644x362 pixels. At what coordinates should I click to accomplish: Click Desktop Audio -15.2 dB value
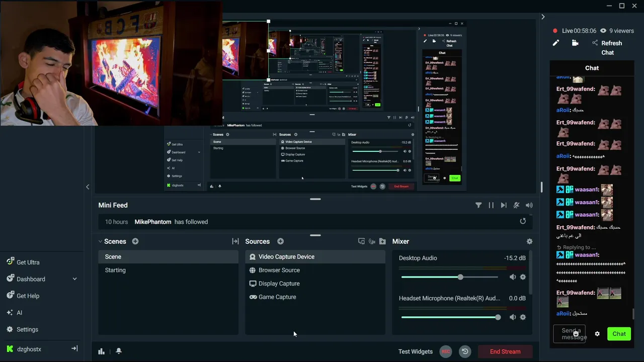515,258
